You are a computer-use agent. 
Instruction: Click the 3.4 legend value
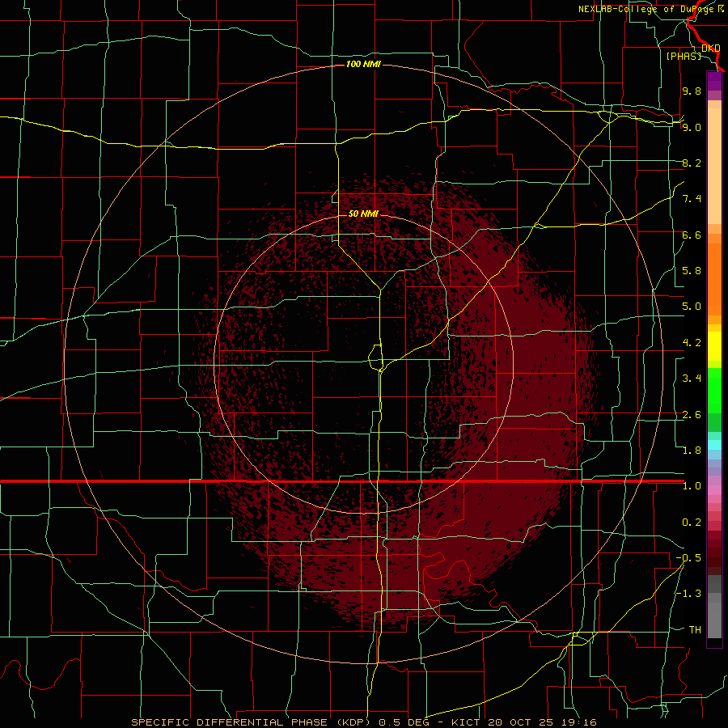pos(692,379)
